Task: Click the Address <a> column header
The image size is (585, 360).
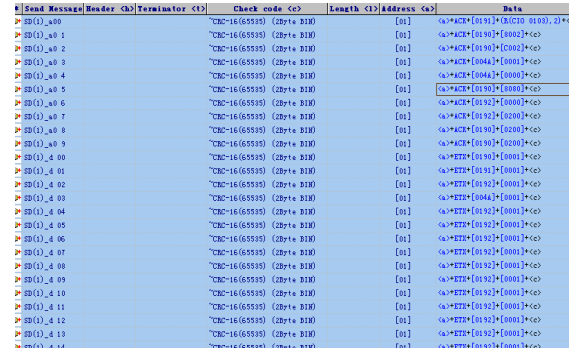Action: [408, 9]
